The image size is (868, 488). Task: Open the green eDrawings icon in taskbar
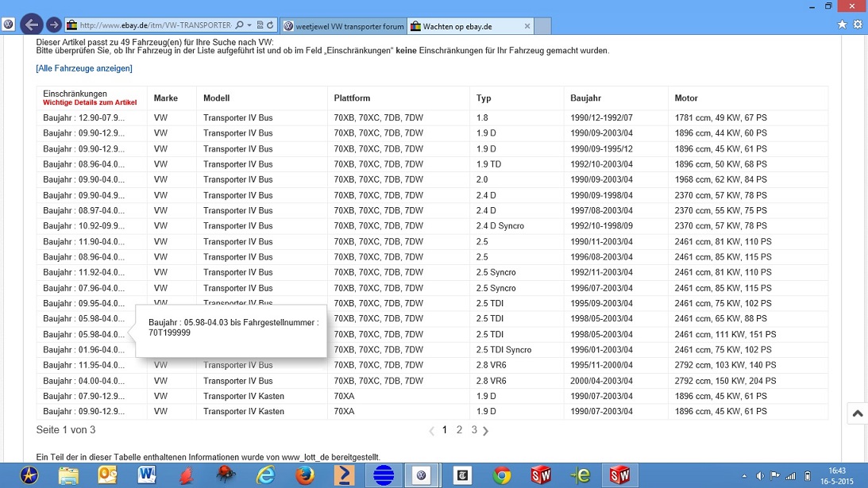(x=581, y=475)
